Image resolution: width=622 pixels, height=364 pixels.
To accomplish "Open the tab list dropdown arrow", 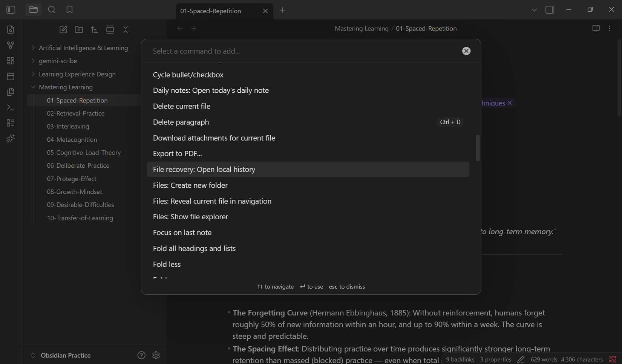I will tap(534, 10).
